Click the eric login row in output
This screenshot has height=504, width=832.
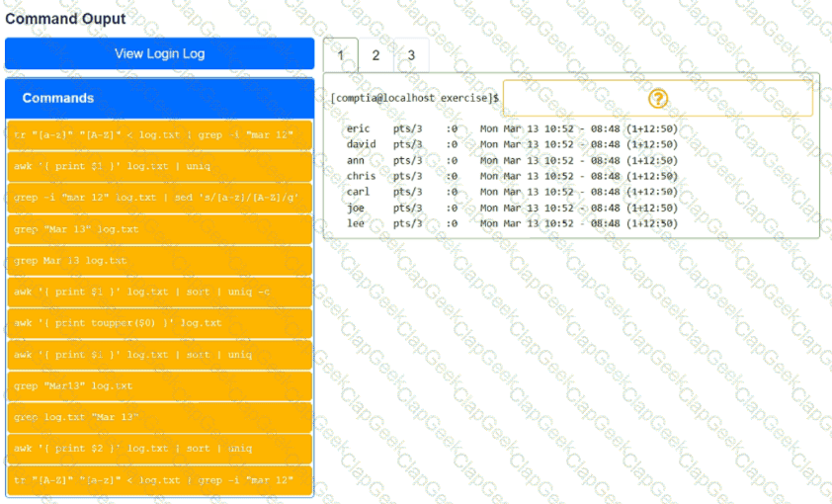click(512, 128)
